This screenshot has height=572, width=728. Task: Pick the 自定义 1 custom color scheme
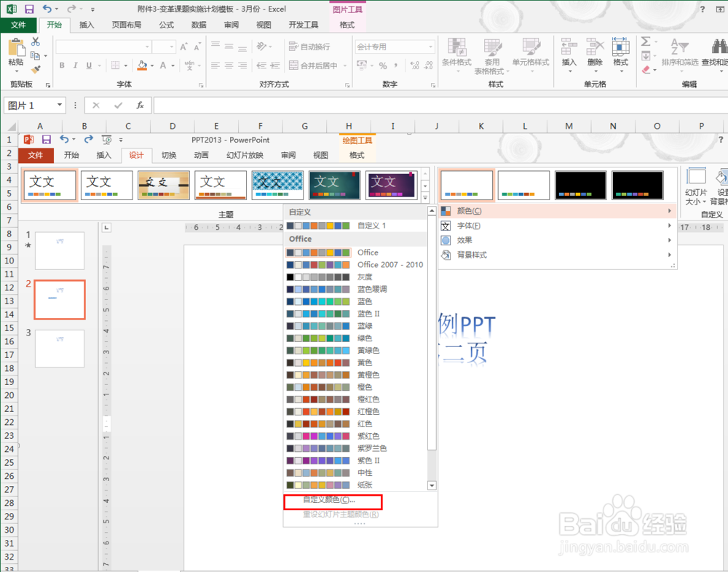click(355, 226)
